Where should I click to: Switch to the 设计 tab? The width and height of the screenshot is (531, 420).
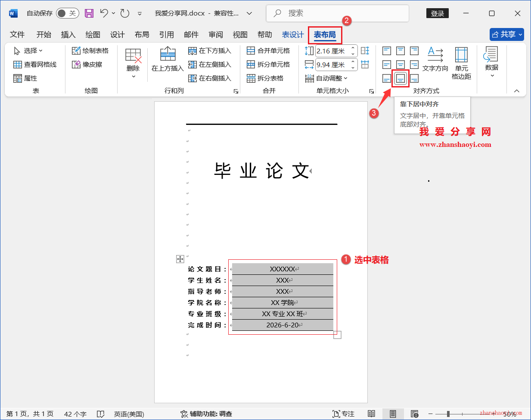117,34
